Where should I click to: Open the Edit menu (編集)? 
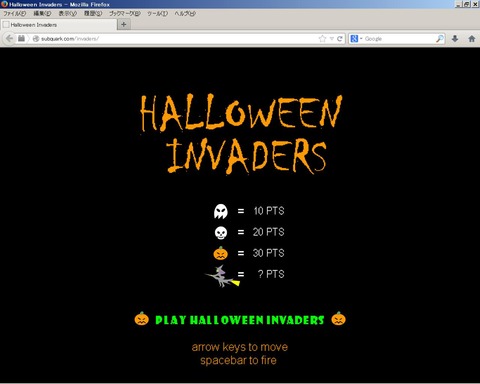point(42,13)
